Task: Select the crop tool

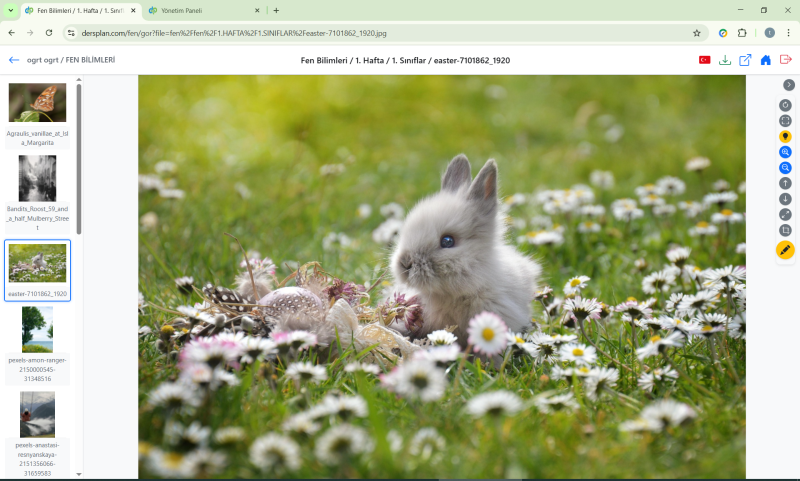Action: (785, 230)
